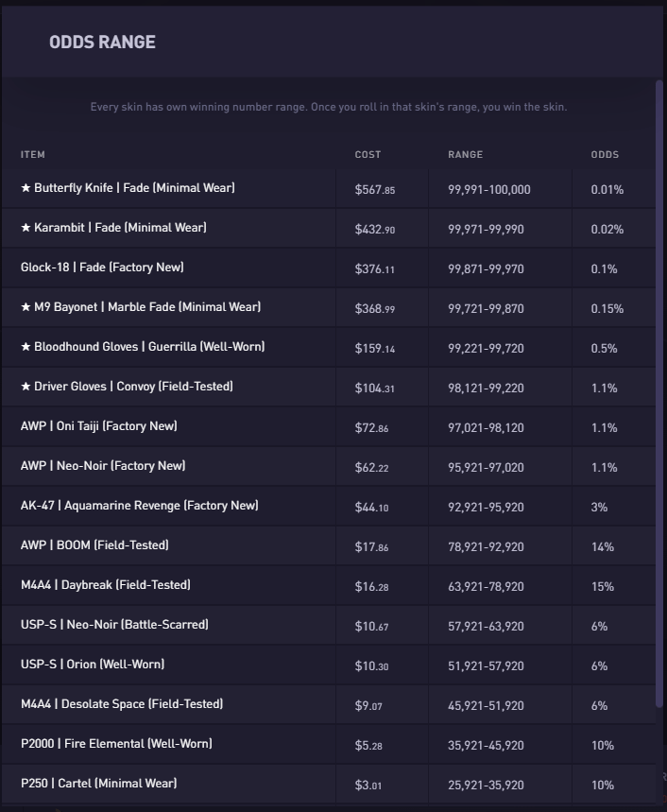Click the star before M9 Bayonet

[26, 307]
